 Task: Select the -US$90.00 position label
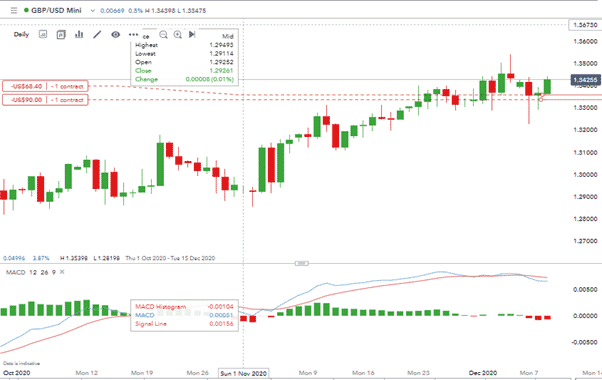coord(45,100)
